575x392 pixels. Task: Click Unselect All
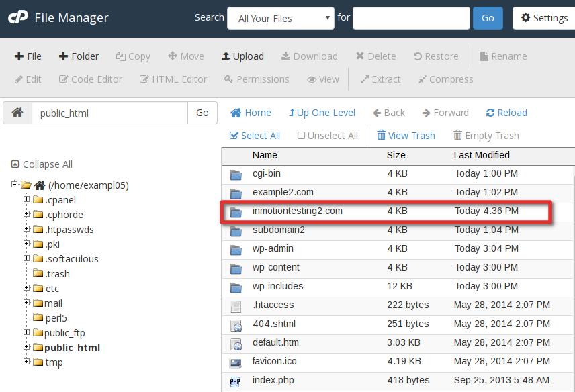[x=327, y=135]
